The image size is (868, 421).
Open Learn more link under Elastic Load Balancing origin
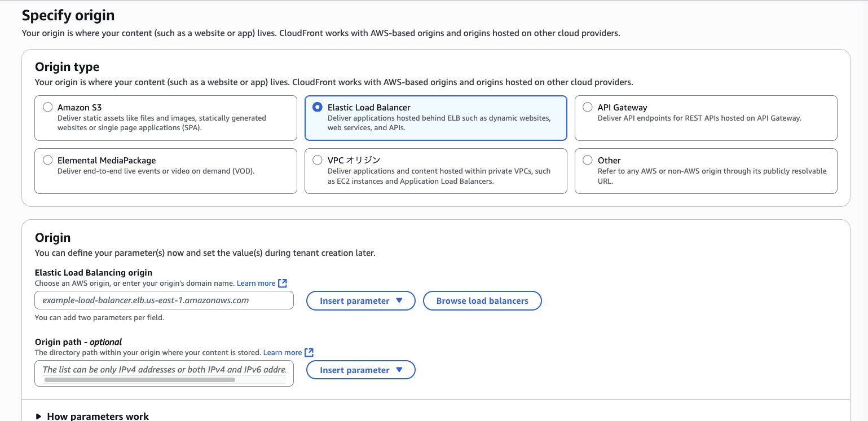256,283
